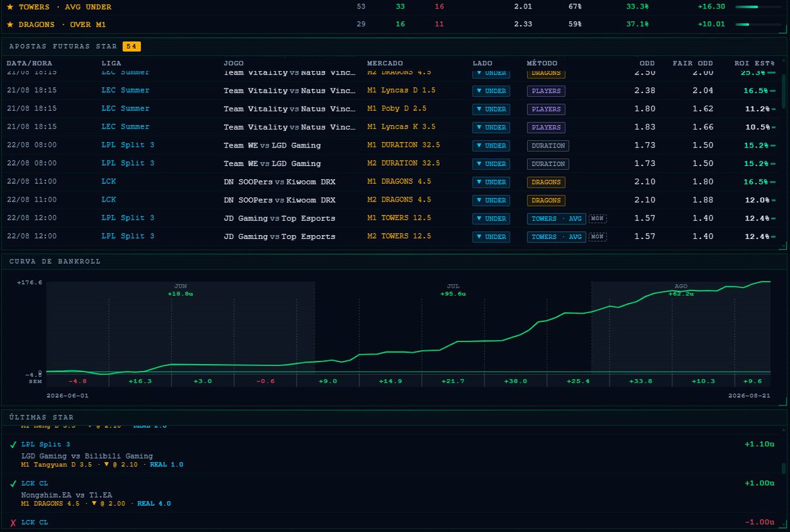Image resolution: width=790 pixels, height=532 pixels.
Task: Click the CURVA DE BANKROLL panel title
Action: [x=55, y=261]
